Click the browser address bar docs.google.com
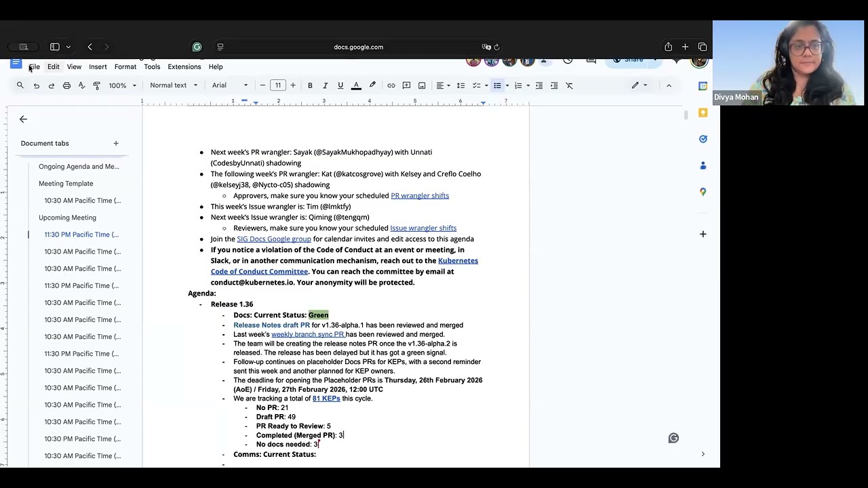This screenshot has height=488, width=868. 358,47
